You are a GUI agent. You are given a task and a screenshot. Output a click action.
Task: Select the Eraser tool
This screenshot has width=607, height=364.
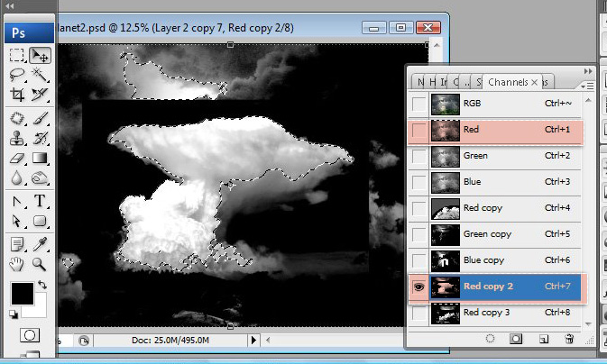pyautogui.click(x=16, y=158)
